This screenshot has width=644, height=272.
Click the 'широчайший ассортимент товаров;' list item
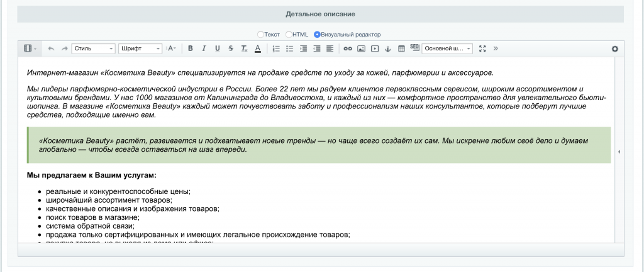(109, 200)
